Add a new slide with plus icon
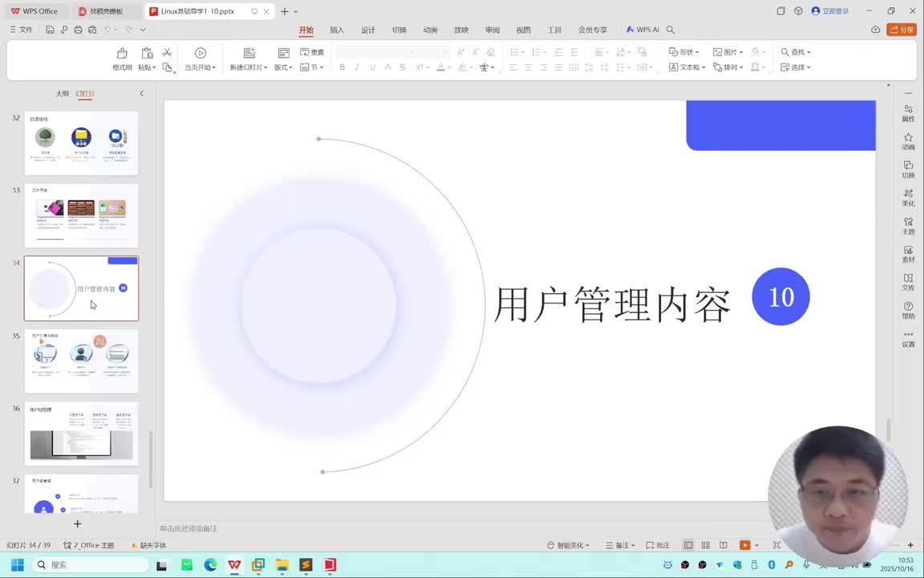The image size is (924, 578). pos(77,523)
